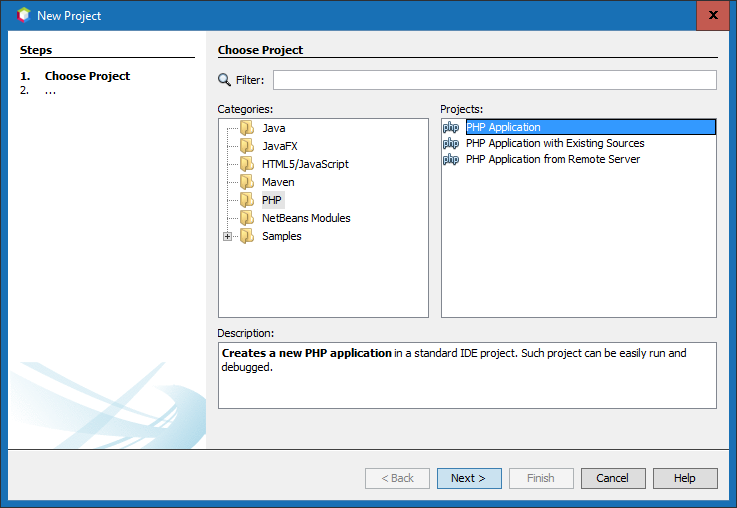Click the Maven folder icon

247,182
